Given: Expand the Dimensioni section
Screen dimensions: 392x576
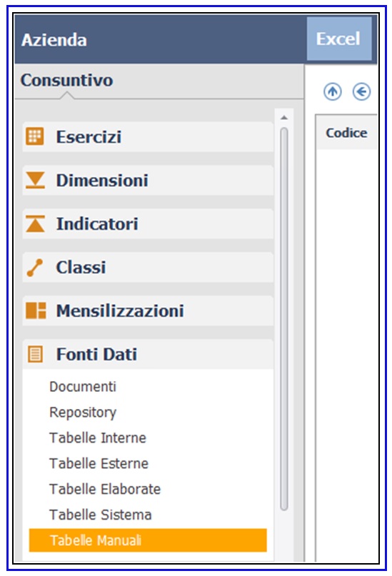Looking at the screenshot, I should click(x=148, y=180).
